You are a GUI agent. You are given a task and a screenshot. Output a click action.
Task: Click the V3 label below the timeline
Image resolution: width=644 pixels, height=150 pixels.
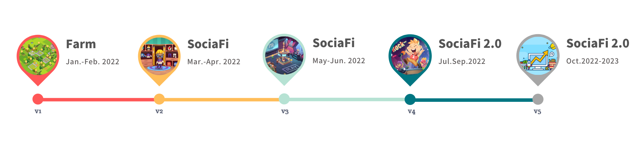click(285, 112)
